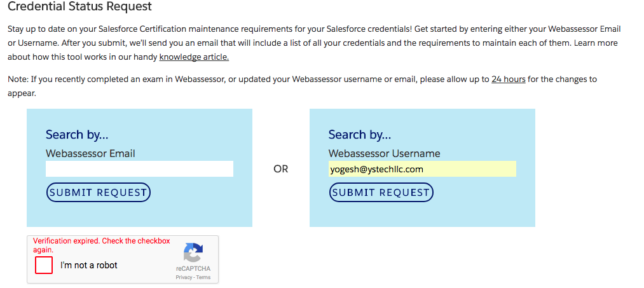
Task: Click the reCAPTCHA circular arrows logo
Action: (x=193, y=252)
